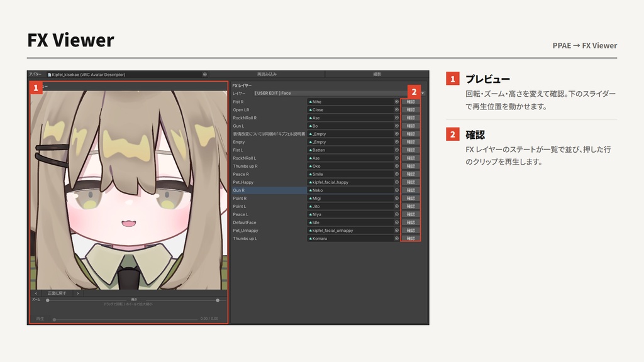Open the object picker for the Komaru clip
The width and height of the screenshot is (644, 362).
pyautogui.click(x=397, y=238)
